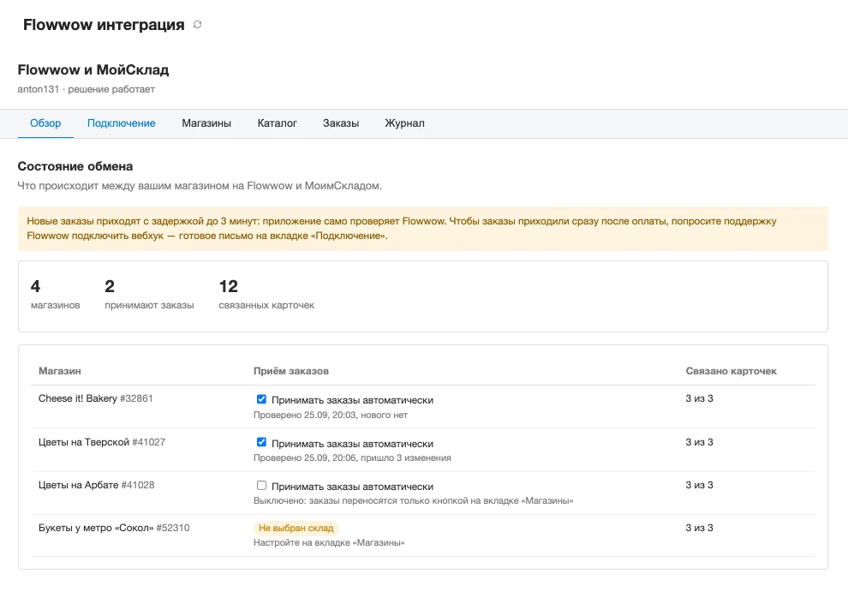Click the пришло 3 изменения status line

tap(352, 458)
